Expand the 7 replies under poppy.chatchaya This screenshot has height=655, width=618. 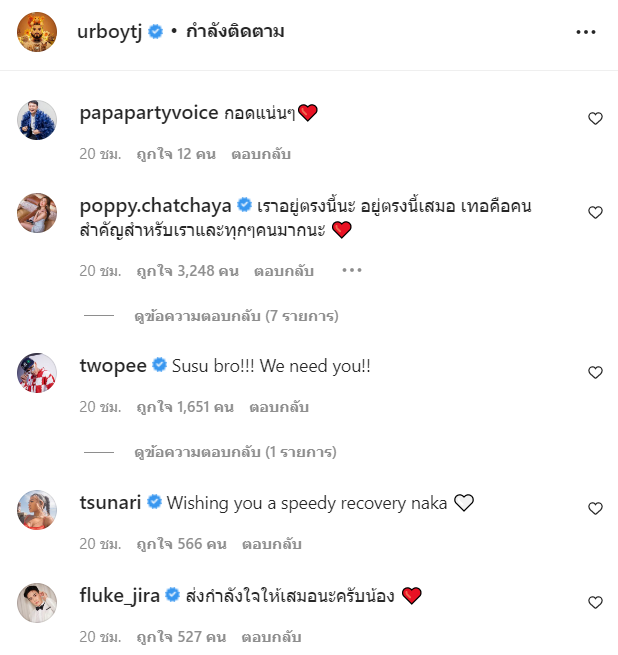pyautogui.click(x=236, y=316)
